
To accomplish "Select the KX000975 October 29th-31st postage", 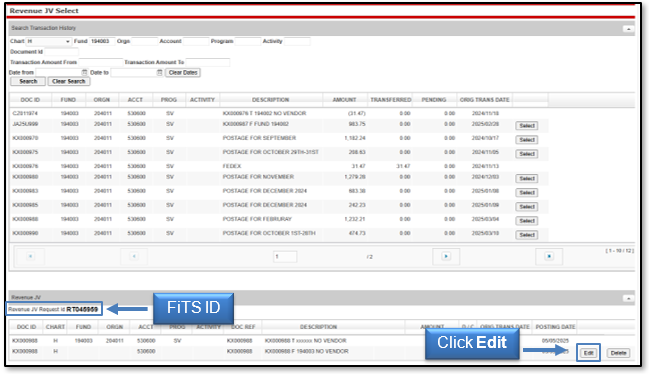I will 527,154.
